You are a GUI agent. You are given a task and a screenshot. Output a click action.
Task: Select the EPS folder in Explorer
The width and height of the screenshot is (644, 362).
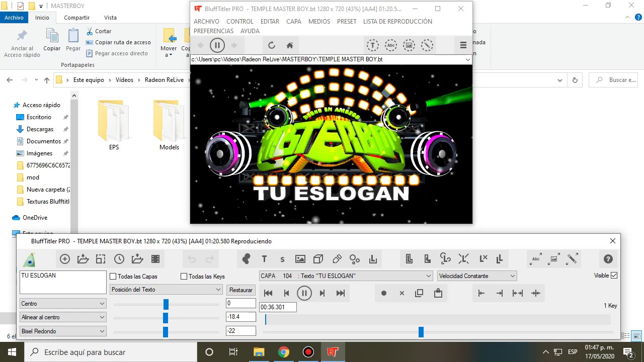(x=114, y=125)
